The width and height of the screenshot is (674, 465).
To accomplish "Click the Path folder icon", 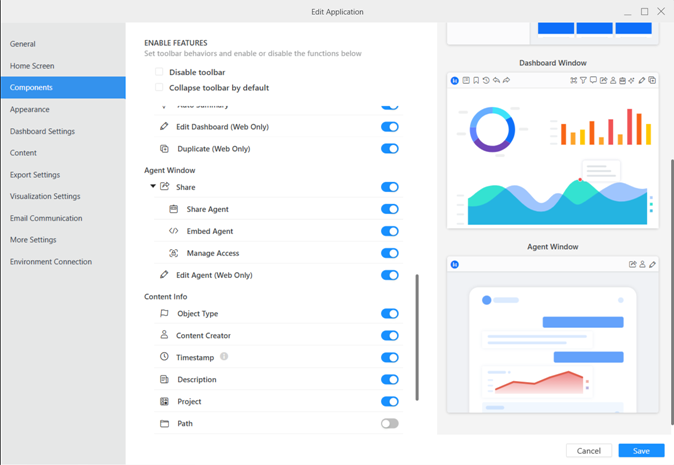I will [x=165, y=424].
